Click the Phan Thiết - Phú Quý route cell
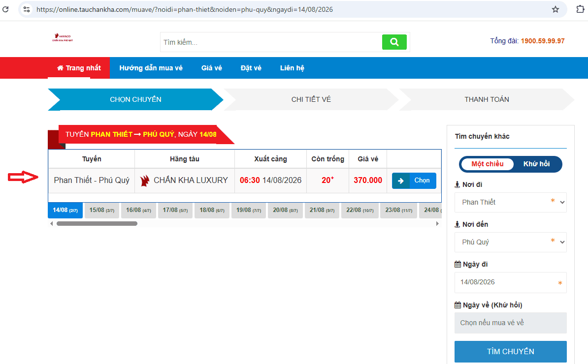588x364 pixels. 92,181
